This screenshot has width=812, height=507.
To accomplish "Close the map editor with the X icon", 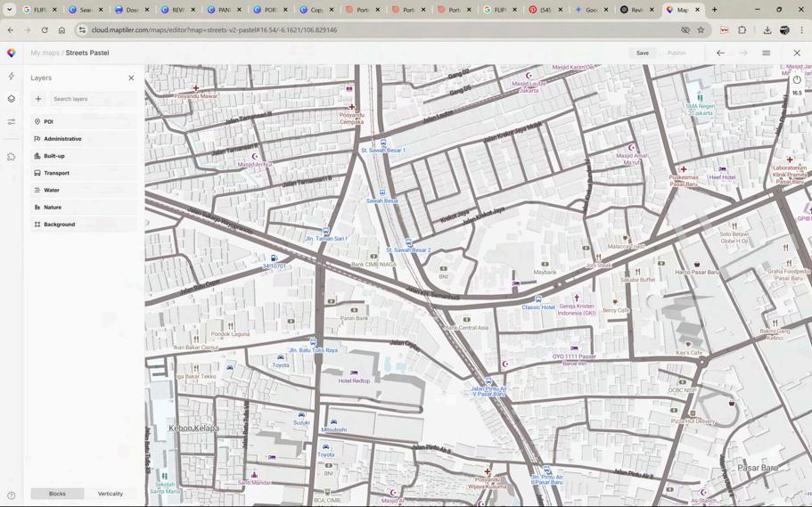I will [797, 53].
